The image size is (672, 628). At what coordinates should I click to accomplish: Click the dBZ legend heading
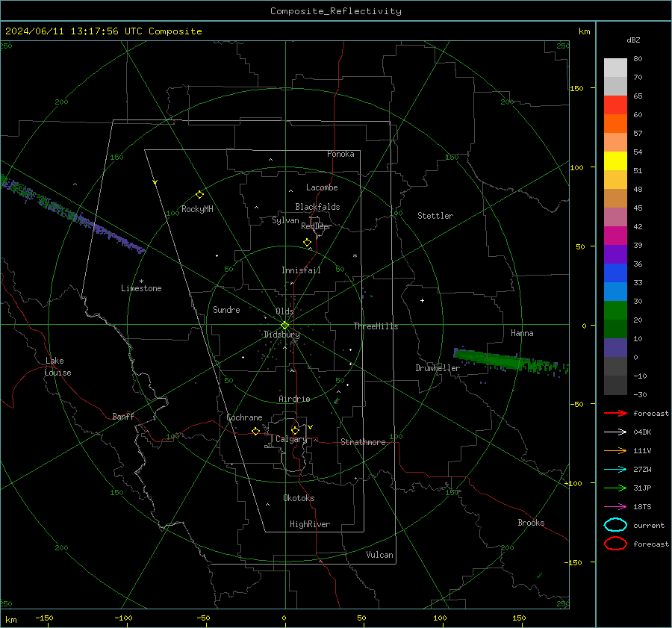[x=633, y=40]
